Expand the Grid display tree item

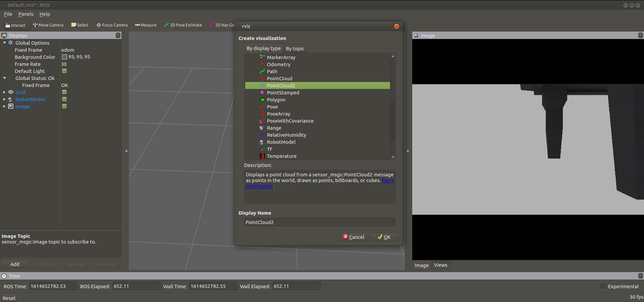(5, 93)
